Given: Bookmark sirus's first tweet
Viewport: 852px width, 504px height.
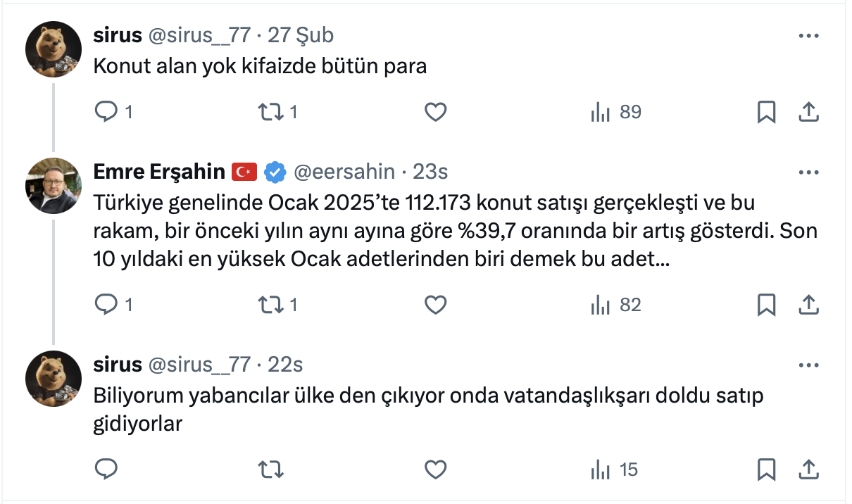Looking at the screenshot, I should (766, 112).
